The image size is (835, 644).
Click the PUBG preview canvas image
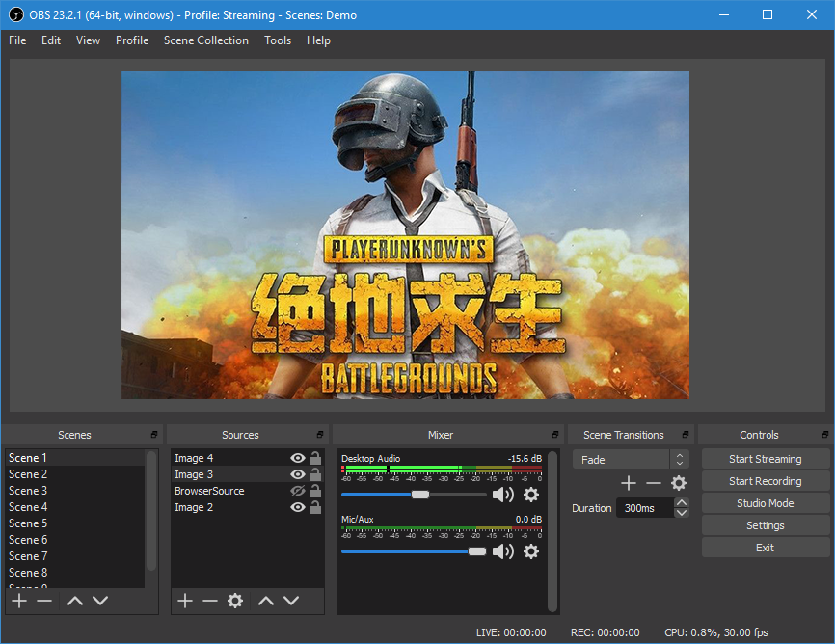(x=405, y=235)
